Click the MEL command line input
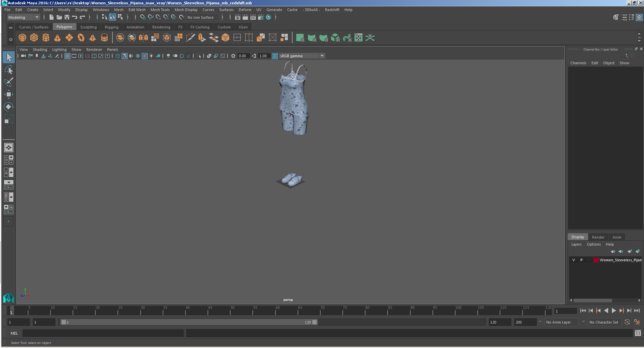This screenshot has height=348, width=644. 103,333
